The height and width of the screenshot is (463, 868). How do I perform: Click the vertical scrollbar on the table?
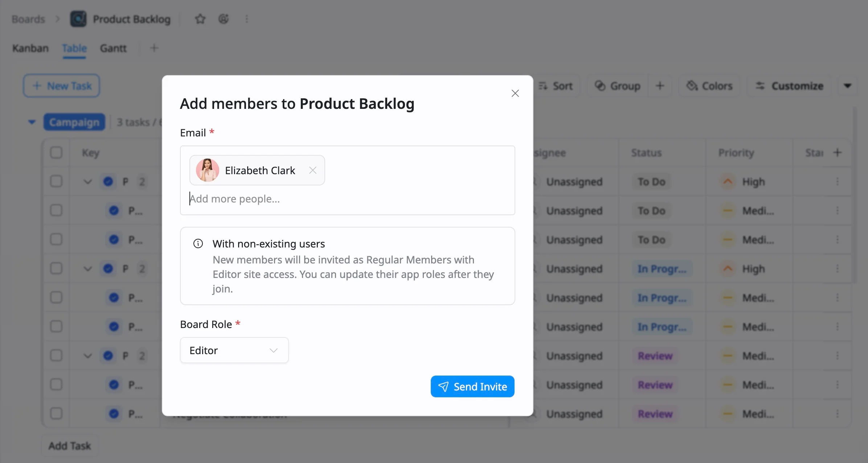tap(855, 195)
